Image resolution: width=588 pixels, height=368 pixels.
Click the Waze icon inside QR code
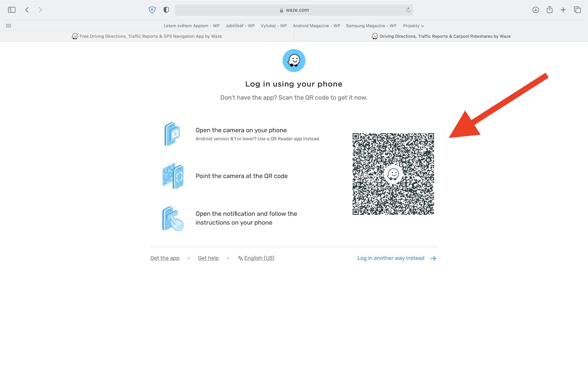point(393,174)
